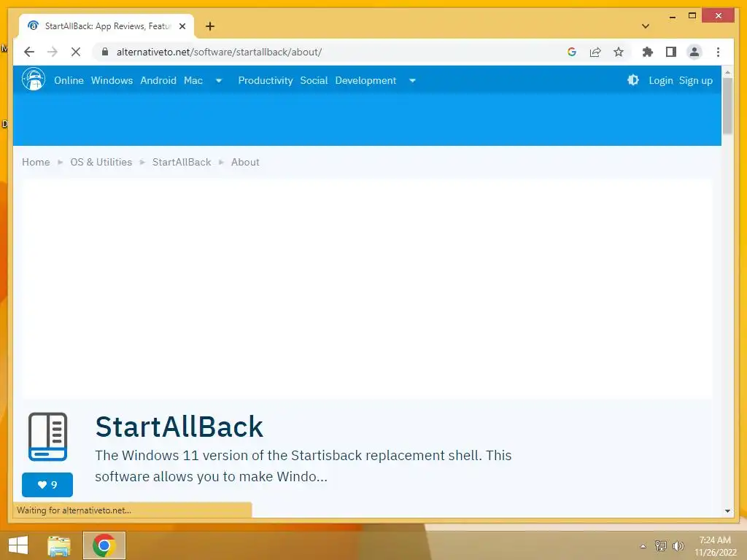Show hidden system tray icons
The height and width of the screenshot is (560, 747).
tap(643, 546)
